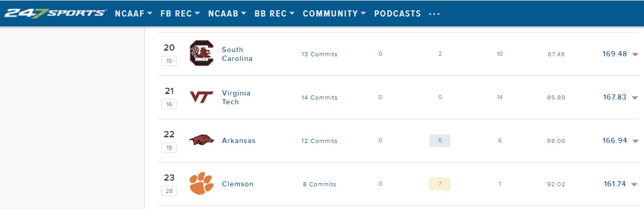Open the BB REC menu
644x209 pixels.
(274, 14)
